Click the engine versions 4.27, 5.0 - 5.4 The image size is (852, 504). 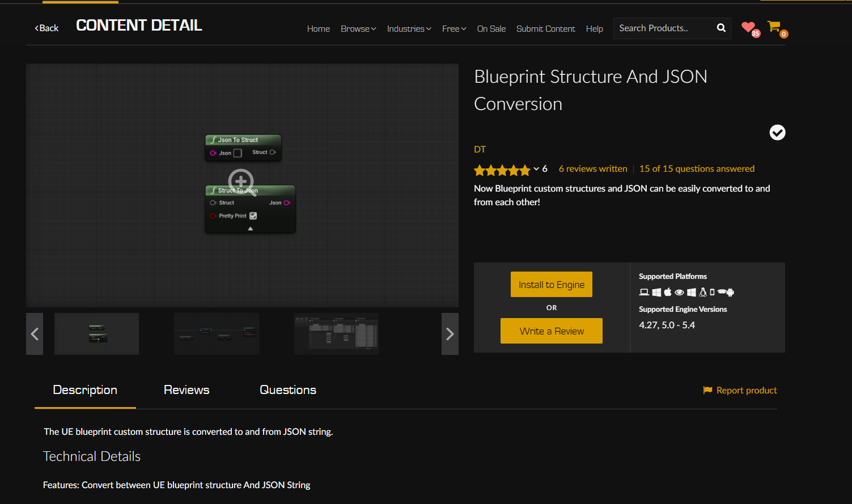point(667,325)
